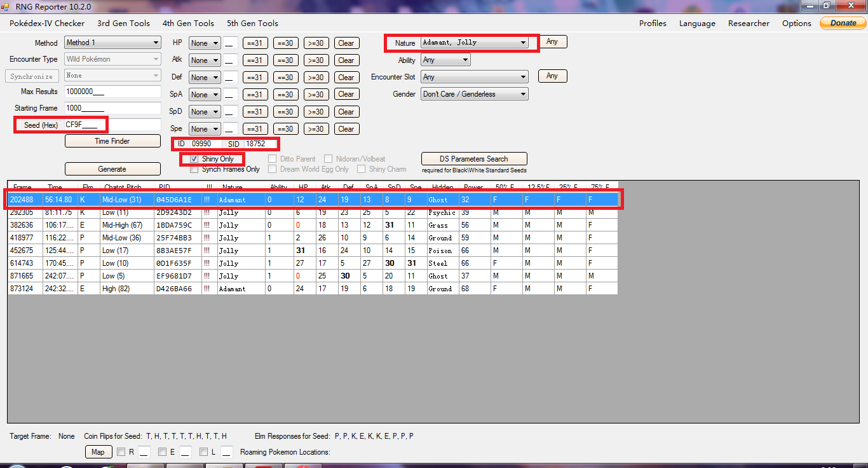Expand the Ability dropdown
Viewport: 868px width, 468px height.
tap(445, 60)
